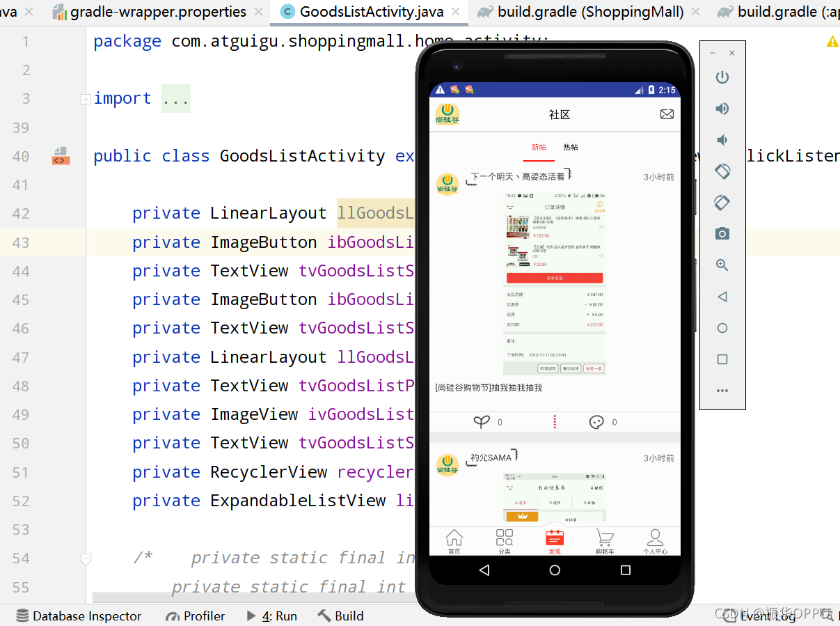This screenshot has height=626, width=840.
Task: Rotate emulator right icon
Action: [x=722, y=202]
